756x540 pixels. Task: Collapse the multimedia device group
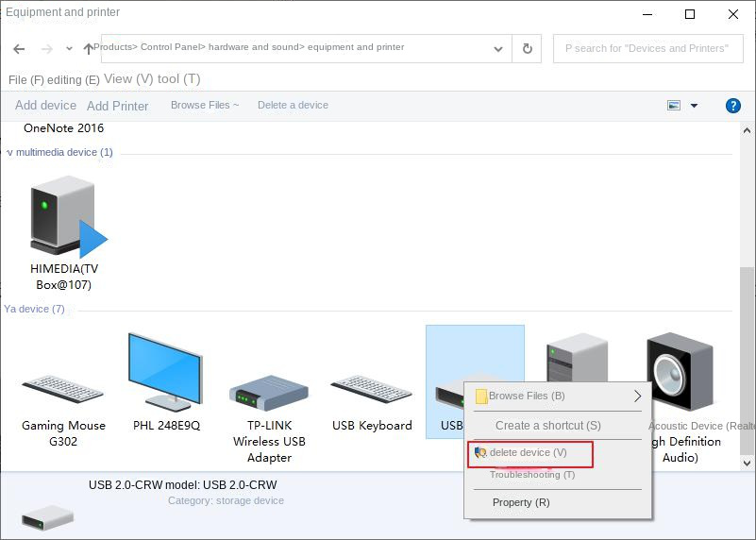pos(9,152)
